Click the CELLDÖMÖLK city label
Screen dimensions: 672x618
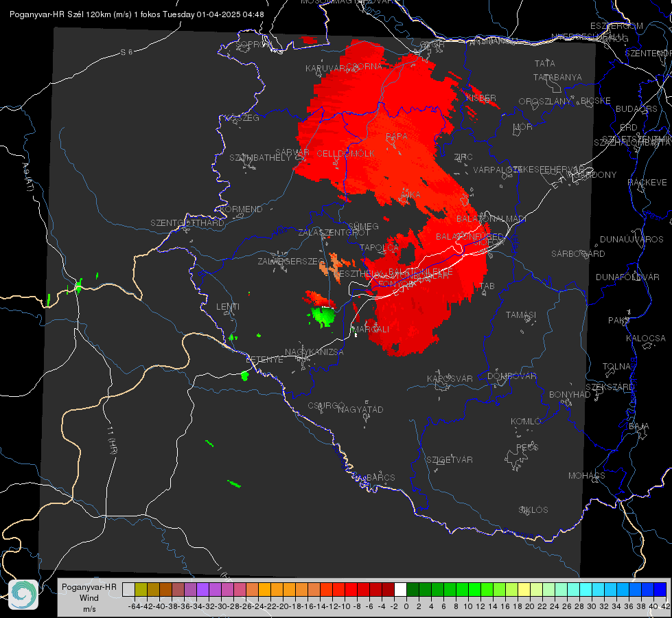pos(346,153)
